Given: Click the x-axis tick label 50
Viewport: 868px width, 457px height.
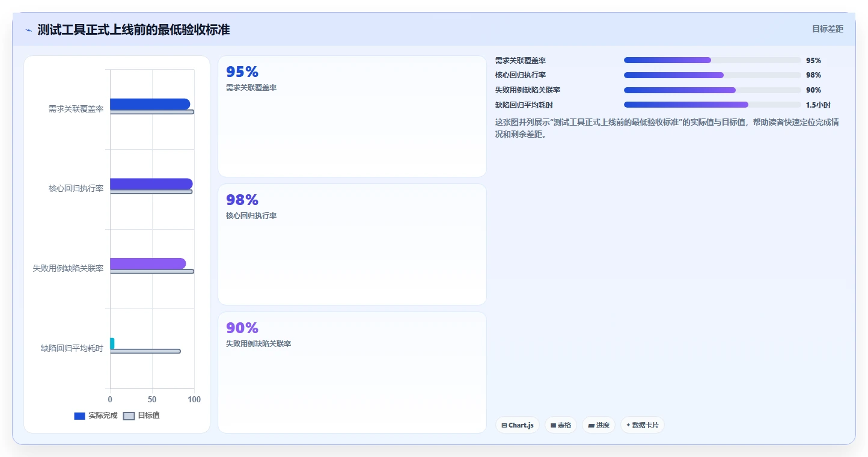Looking at the screenshot, I should click(152, 399).
